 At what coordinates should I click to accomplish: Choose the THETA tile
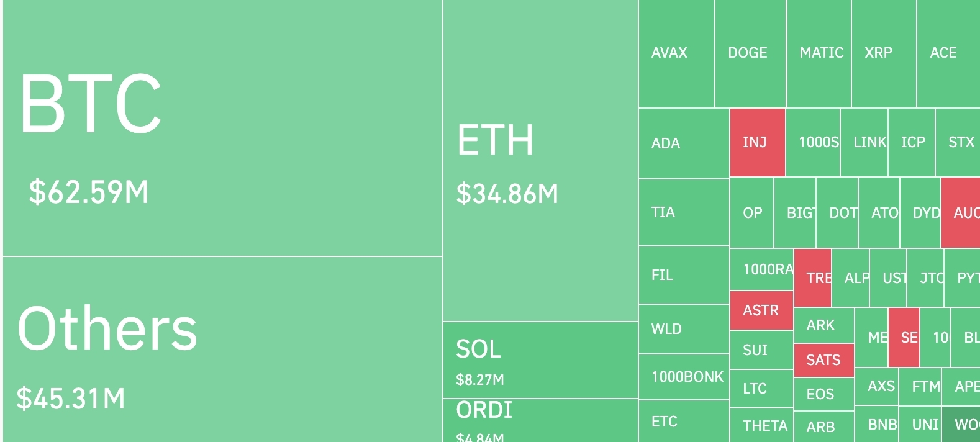click(x=761, y=425)
